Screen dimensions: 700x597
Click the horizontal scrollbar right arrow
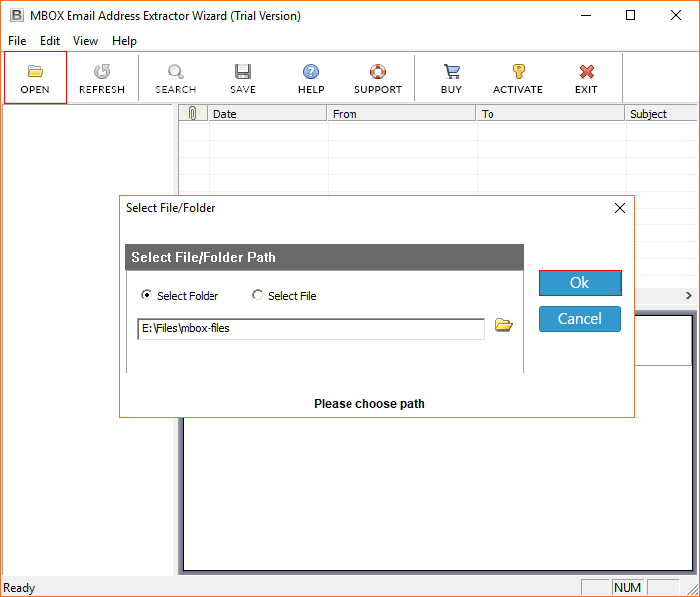coord(688,296)
